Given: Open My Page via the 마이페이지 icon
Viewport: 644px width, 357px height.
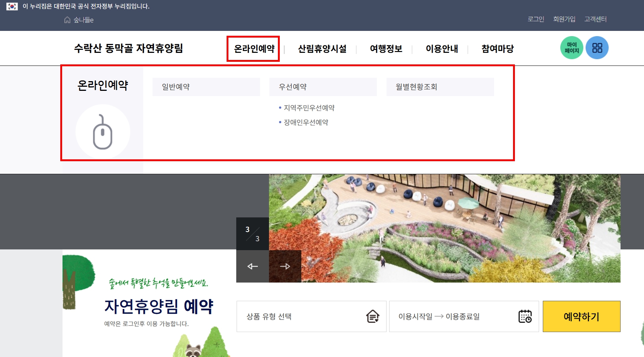Looking at the screenshot, I should [572, 48].
